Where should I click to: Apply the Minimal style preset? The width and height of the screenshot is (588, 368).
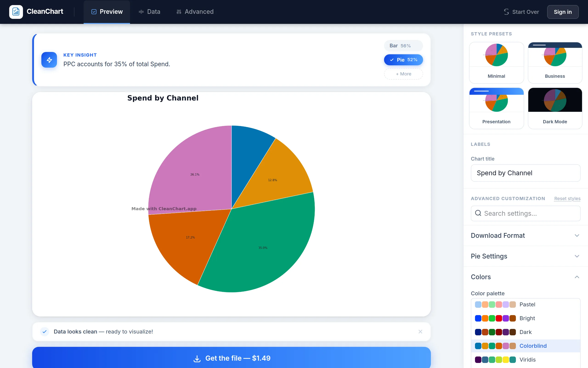point(496,63)
